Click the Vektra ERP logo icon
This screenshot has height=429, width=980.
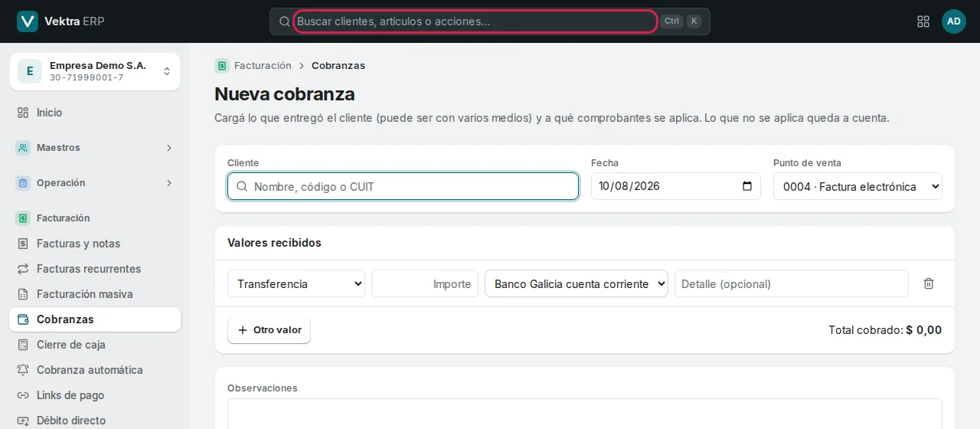coord(28,21)
